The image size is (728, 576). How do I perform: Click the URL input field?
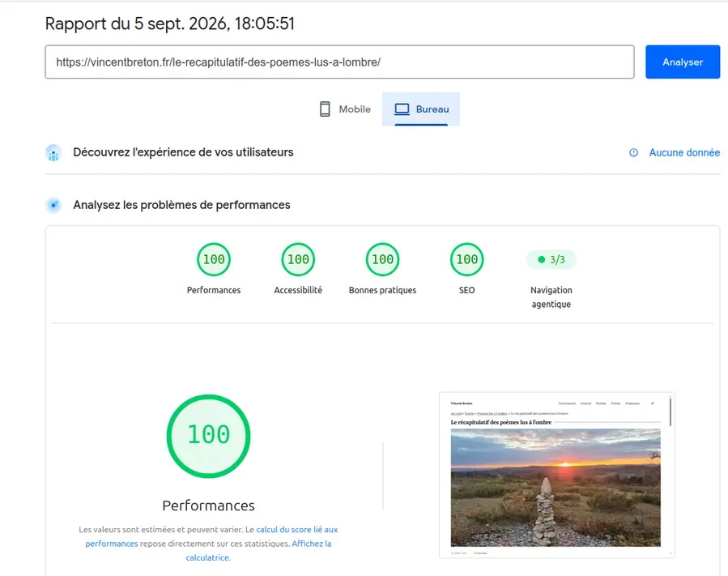click(x=339, y=62)
